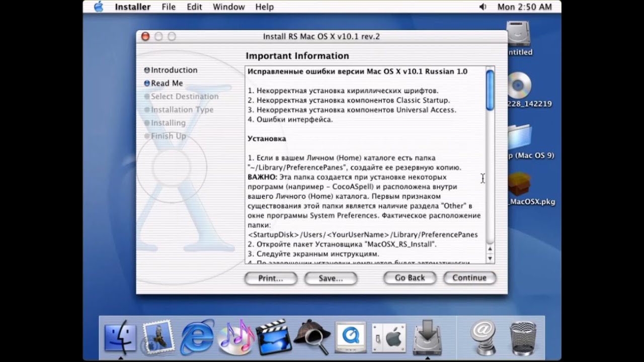644x362 pixels.
Task: Click Save... to save the Read Me
Action: pos(331,279)
